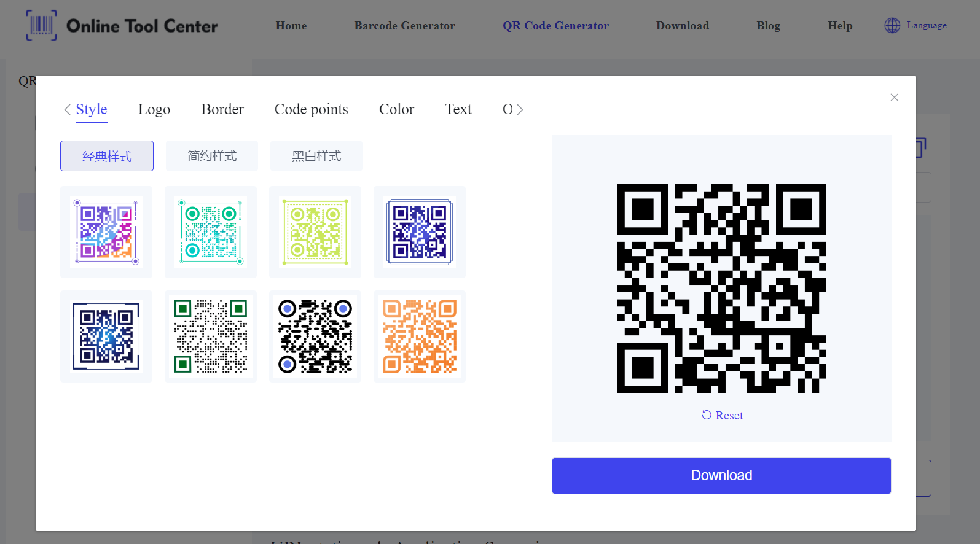Open QR Code Generator navigation link
980x544 pixels.
pos(556,26)
